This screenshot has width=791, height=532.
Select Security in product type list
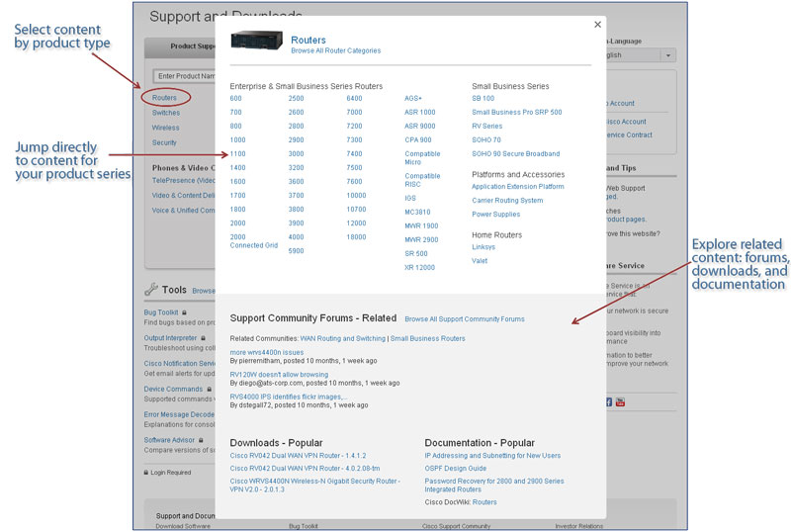(164, 142)
